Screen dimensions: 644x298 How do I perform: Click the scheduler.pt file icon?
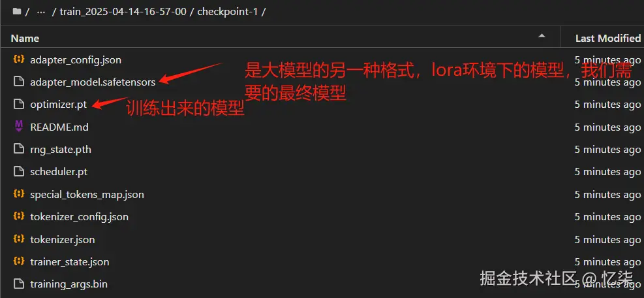coord(18,171)
